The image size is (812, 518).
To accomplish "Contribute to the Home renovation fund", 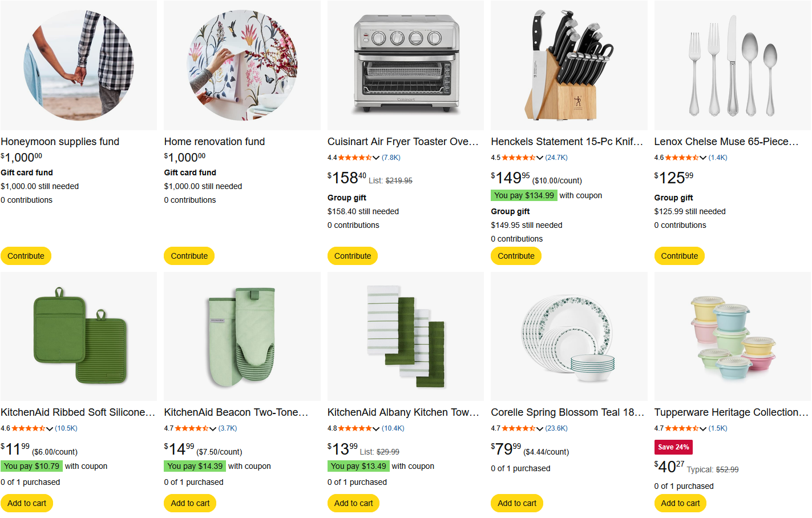I will [x=189, y=256].
